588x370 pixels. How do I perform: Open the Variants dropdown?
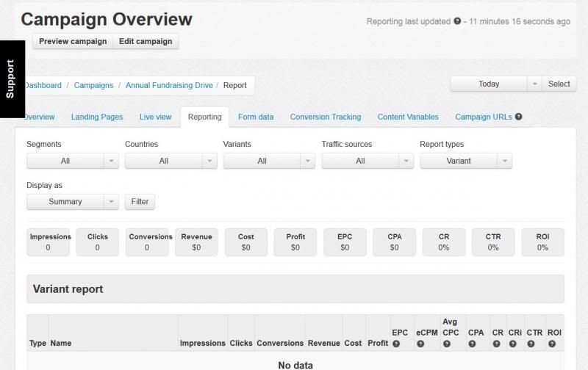pos(269,161)
